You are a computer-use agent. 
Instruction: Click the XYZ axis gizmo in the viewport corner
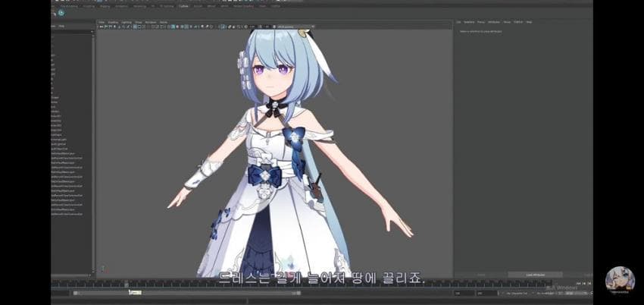103,268
